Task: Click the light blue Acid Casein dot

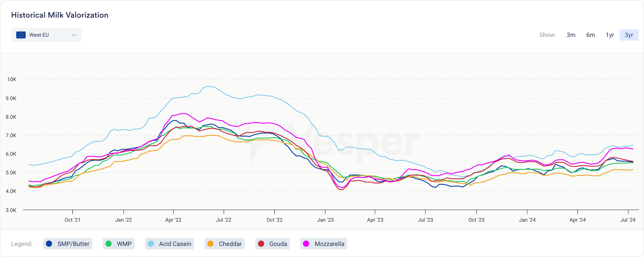Action: 151,244
